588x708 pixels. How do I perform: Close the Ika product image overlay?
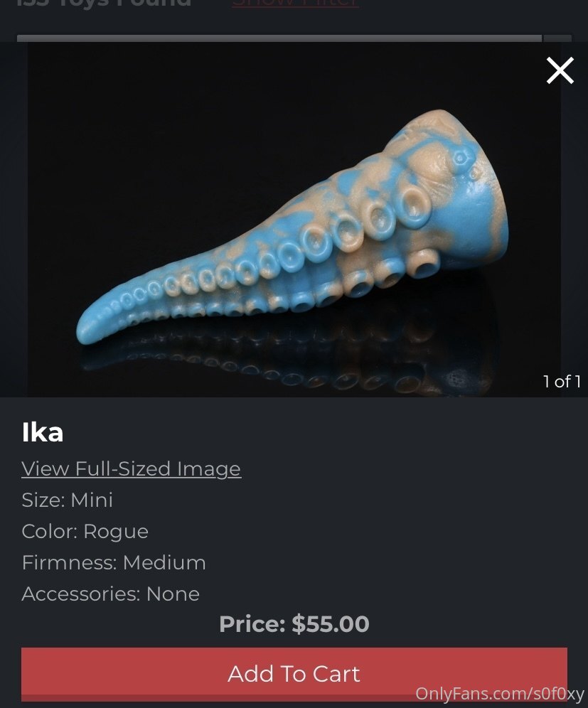pyautogui.click(x=560, y=70)
